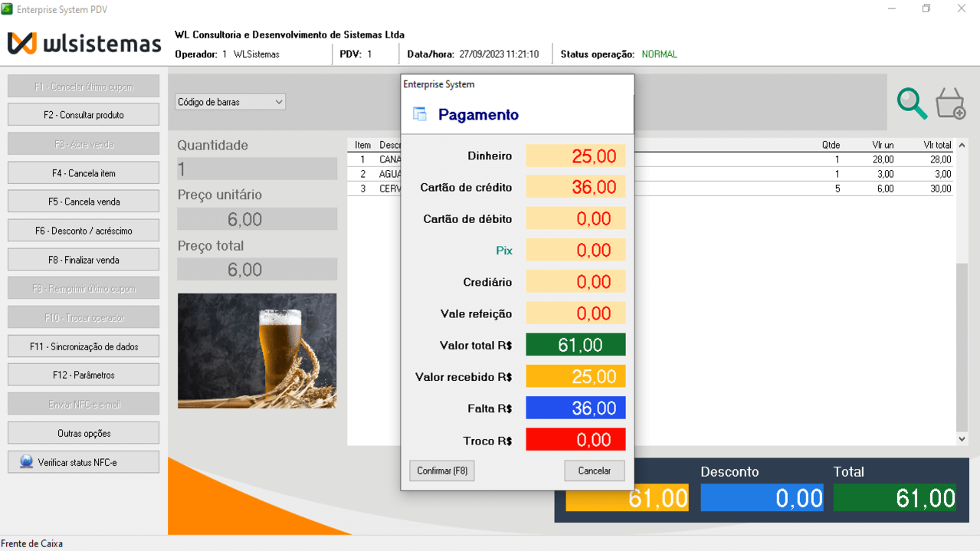Click the beer product thumbnail image
Screen dimensions: 980x551
[257, 350]
